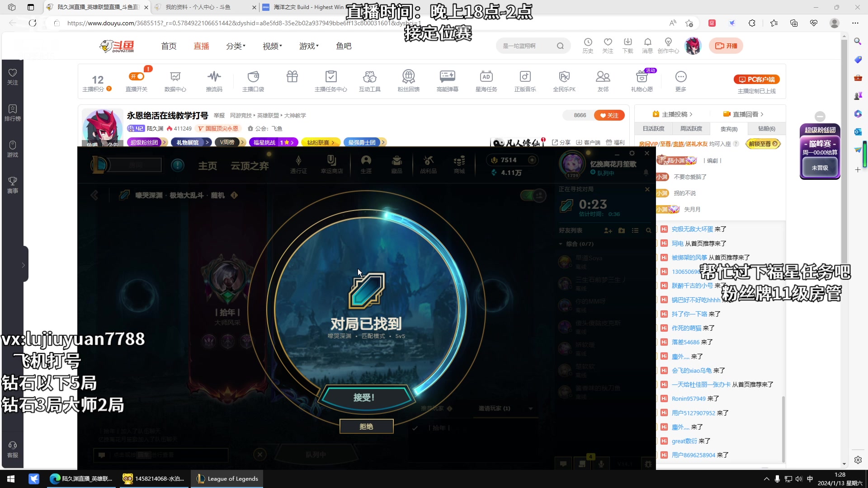Open 数据中心 in streamer toolbar
The width and height of the screenshot is (868, 488).
[175, 81]
